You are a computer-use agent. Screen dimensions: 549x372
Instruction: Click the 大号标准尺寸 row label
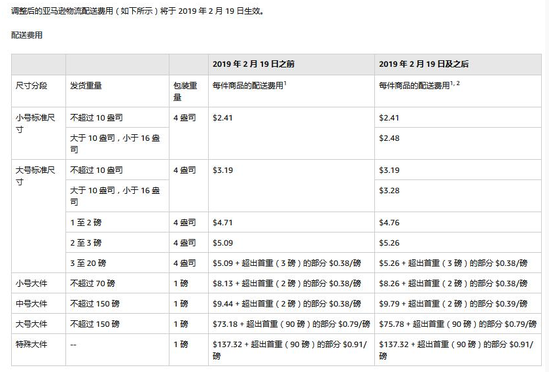tap(35, 176)
